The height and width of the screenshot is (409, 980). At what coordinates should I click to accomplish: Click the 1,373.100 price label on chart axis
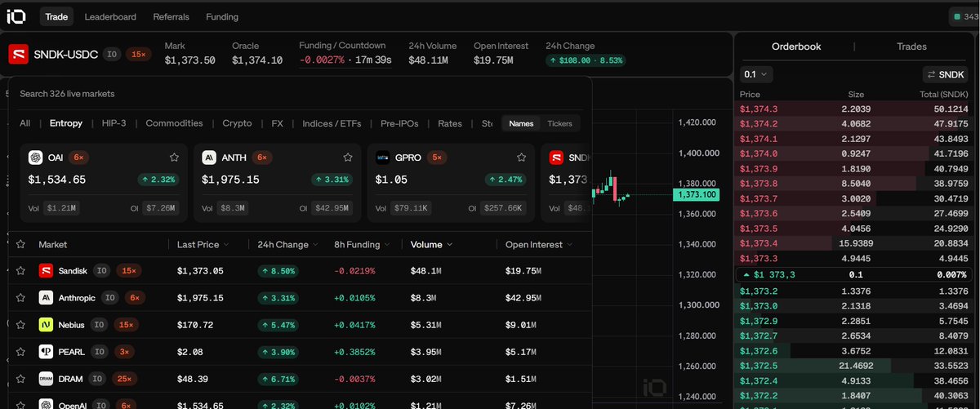click(696, 194)
